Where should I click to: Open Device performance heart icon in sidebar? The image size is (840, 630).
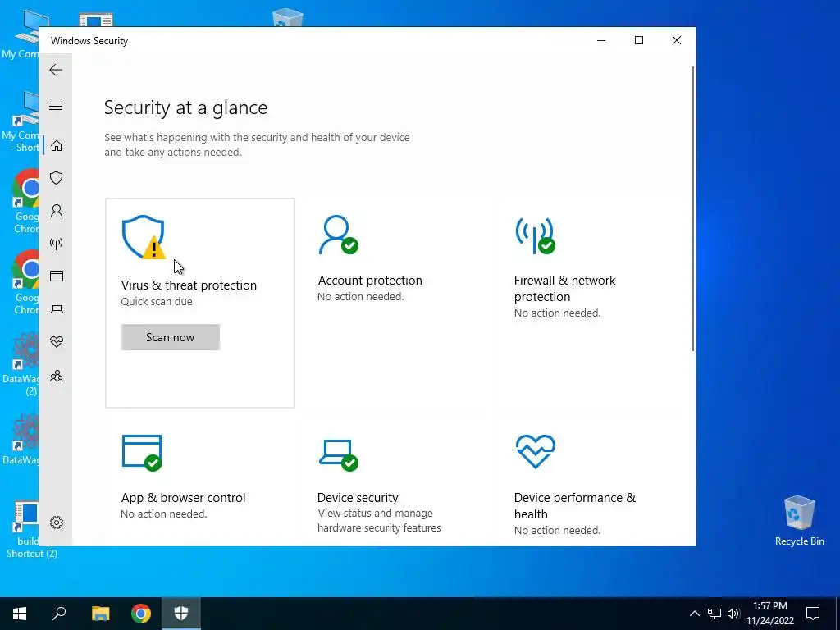(x=57, y=342)
